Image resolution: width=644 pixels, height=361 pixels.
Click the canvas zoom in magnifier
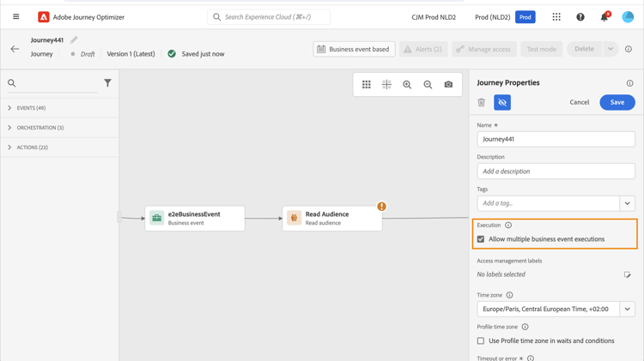point(407,85)
